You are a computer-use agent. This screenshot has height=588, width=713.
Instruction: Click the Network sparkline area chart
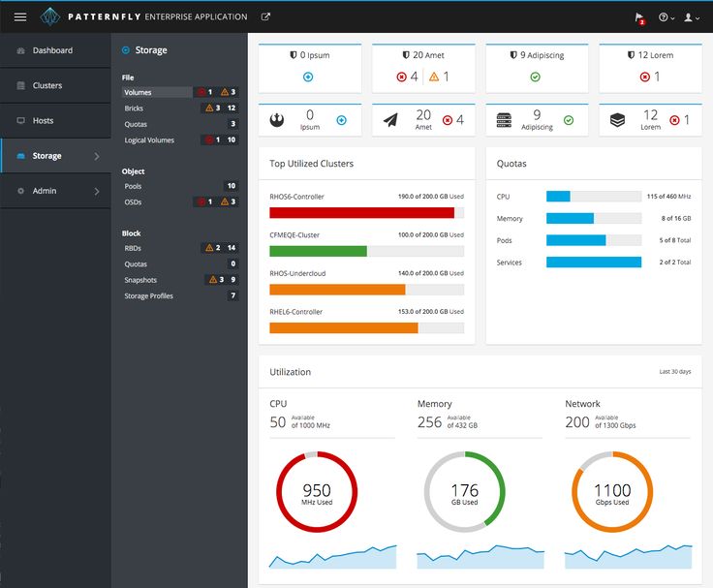pyautogui.click(x=629, y=556)
